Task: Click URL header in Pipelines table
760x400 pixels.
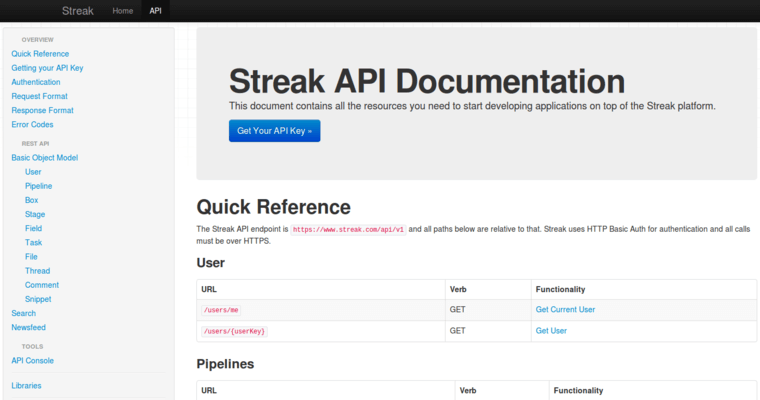Action: (x=209, y=390)
